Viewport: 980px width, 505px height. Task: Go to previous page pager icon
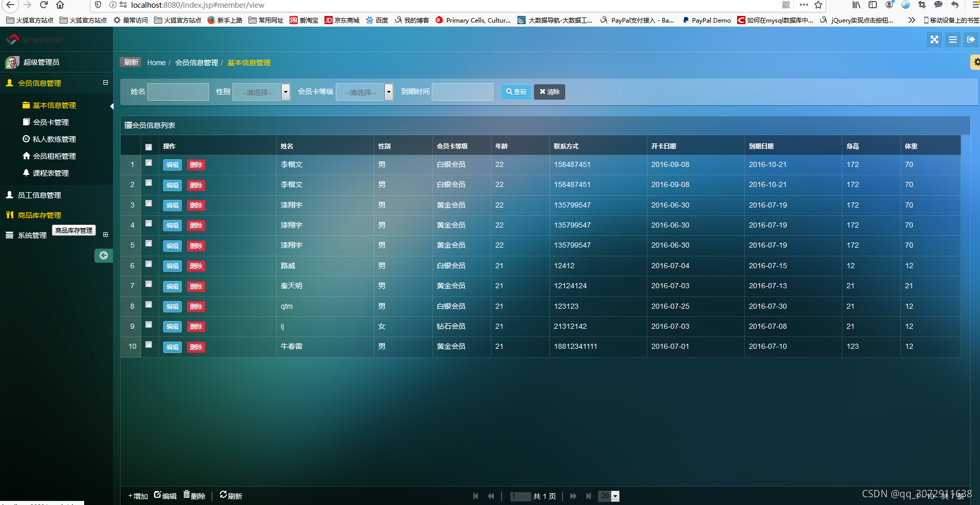click(491, 496)
